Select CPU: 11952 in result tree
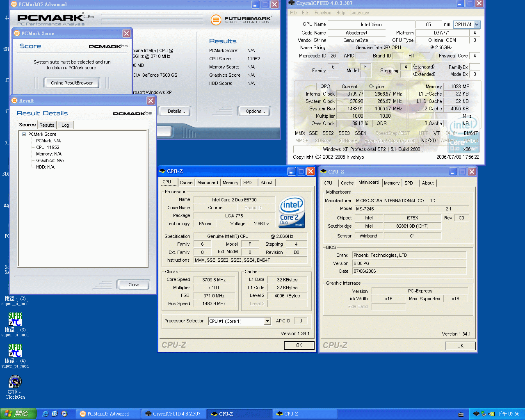 48,147
